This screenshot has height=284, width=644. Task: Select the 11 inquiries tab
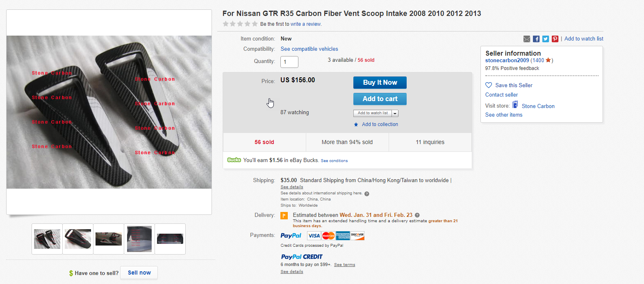pyautogui.click(x=430, y=142)
